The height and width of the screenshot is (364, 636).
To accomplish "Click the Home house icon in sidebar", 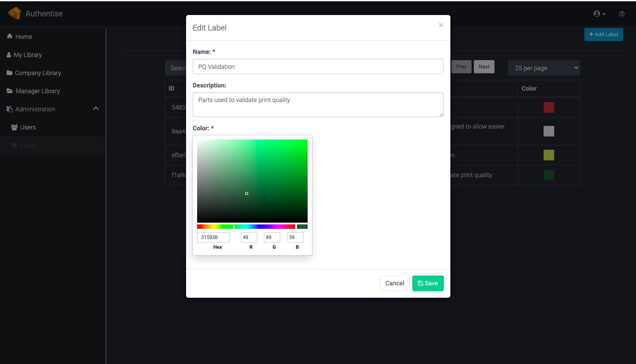I will coord(10,37).
